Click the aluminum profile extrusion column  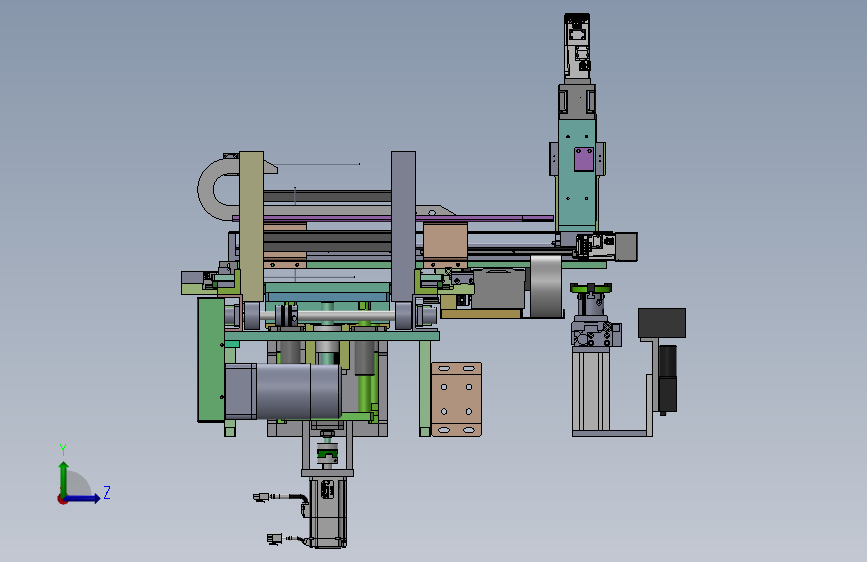[x=591, y=390]
